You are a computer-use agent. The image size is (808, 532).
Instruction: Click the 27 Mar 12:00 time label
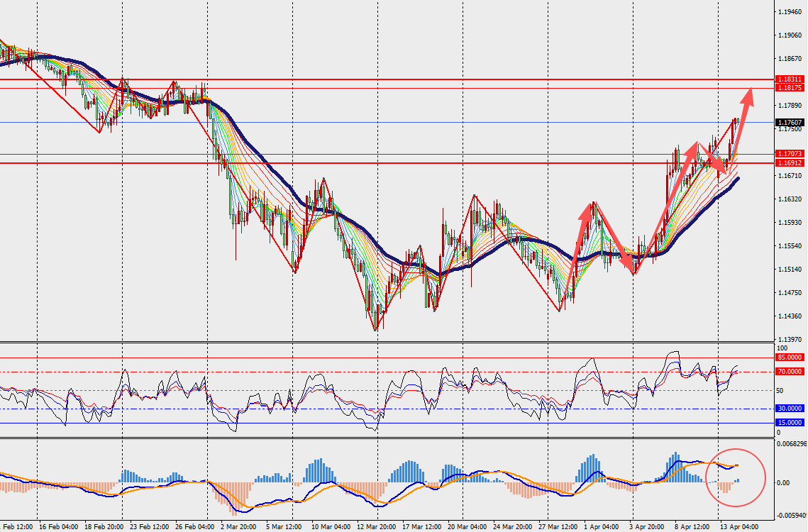pos(556,527)
